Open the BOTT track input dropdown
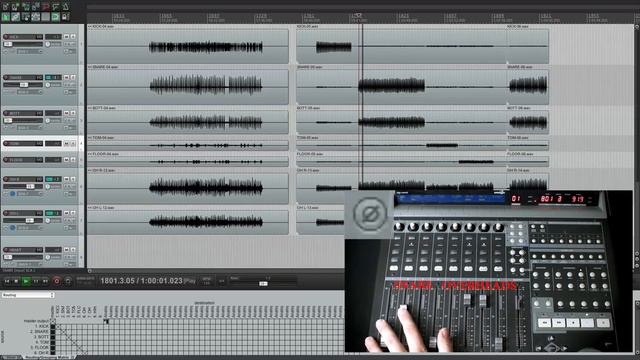The width and height of the screenshot is (640, 360). click(29, 128)
